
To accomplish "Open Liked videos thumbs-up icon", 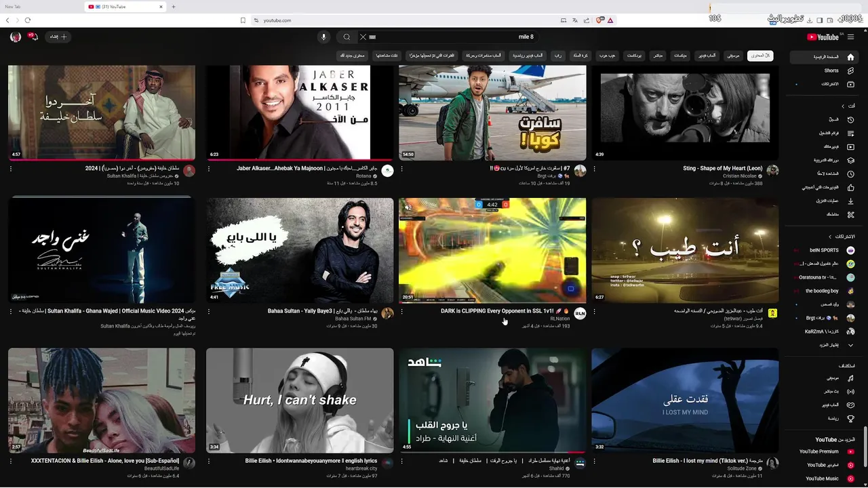I will [850, 187].
